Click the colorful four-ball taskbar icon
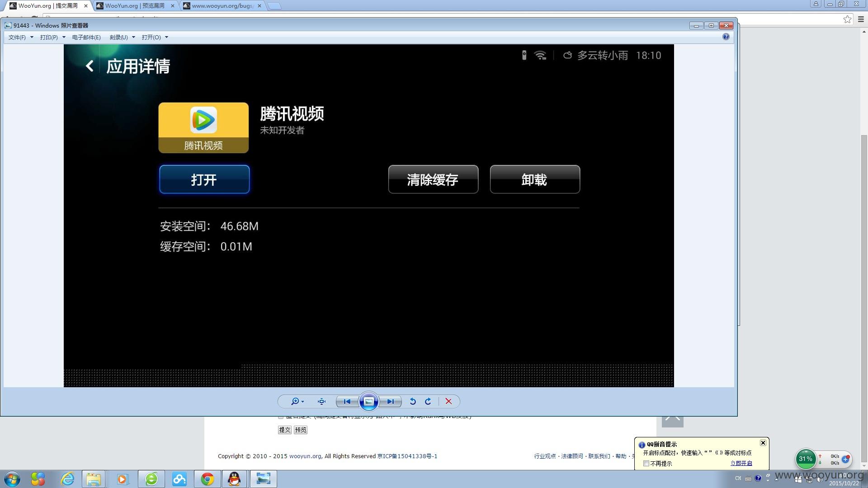The image size is (868, 488). coord(38,479)
